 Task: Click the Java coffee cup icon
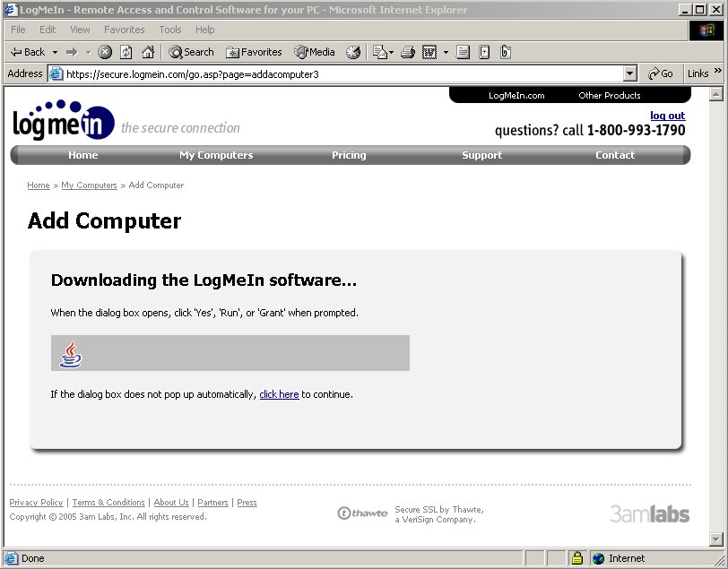[71, 355]
